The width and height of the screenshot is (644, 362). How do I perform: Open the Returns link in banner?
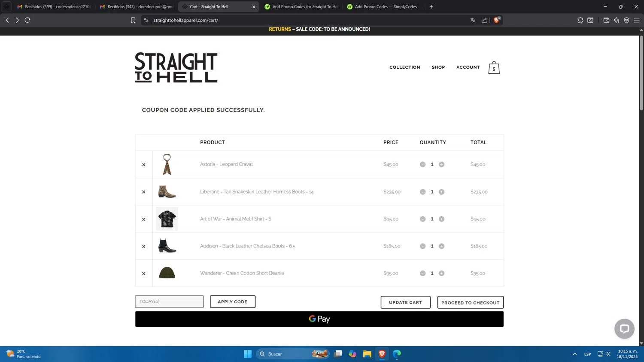pos(280,29)
